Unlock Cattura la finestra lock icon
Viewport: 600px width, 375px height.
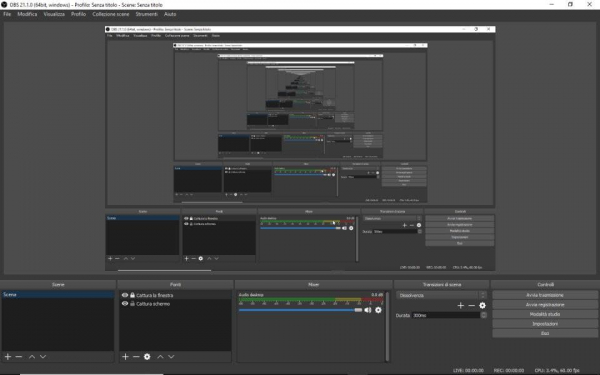tap(132, 295)
